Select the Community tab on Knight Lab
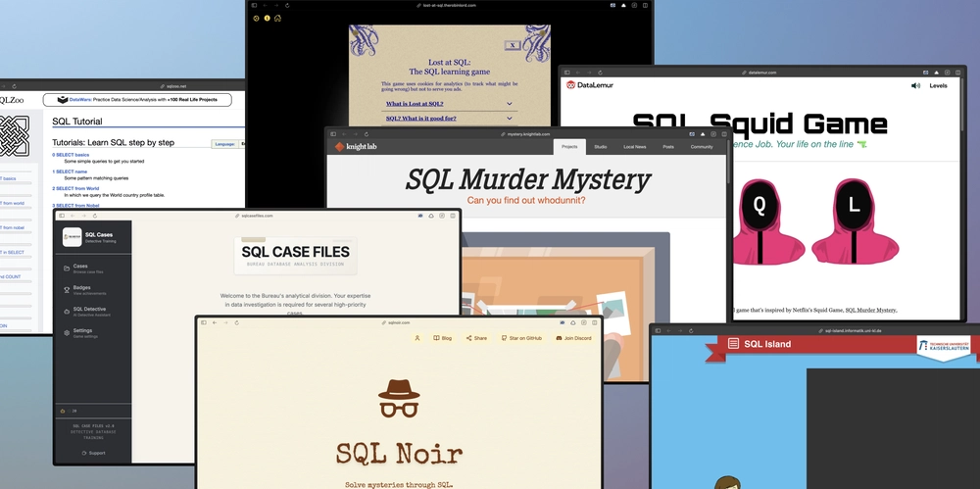This screenshot has width=980, height=489. tap(701, 147)
